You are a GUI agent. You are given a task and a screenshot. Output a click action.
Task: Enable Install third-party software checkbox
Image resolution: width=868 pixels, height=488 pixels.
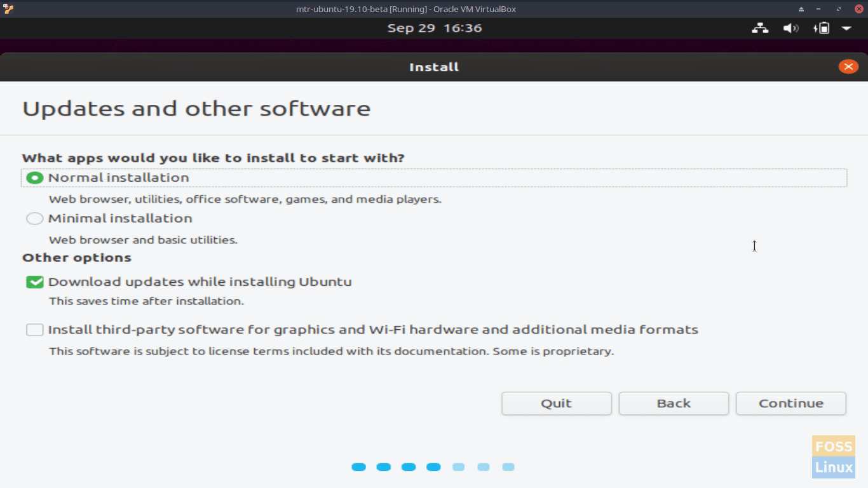[35, 330]
